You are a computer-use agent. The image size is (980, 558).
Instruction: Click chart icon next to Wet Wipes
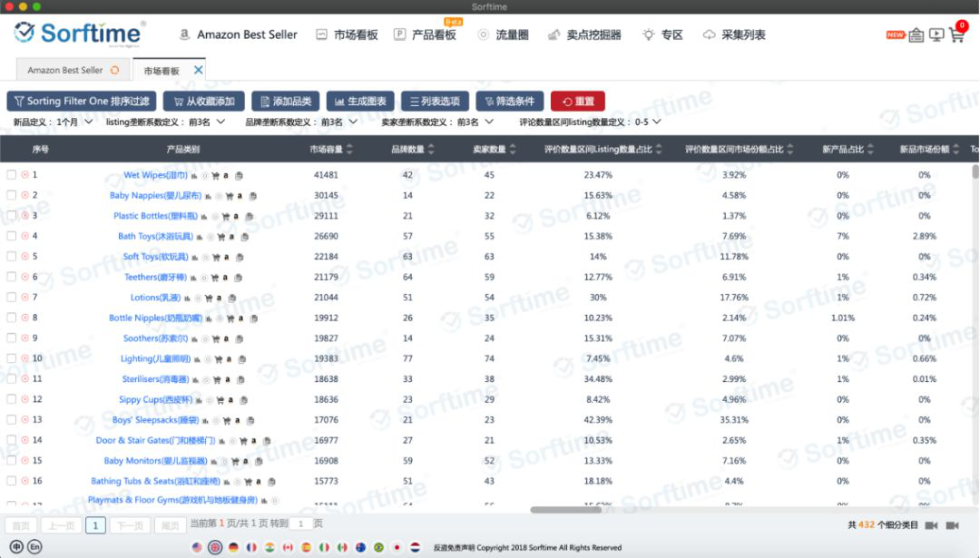pos(194,176)
